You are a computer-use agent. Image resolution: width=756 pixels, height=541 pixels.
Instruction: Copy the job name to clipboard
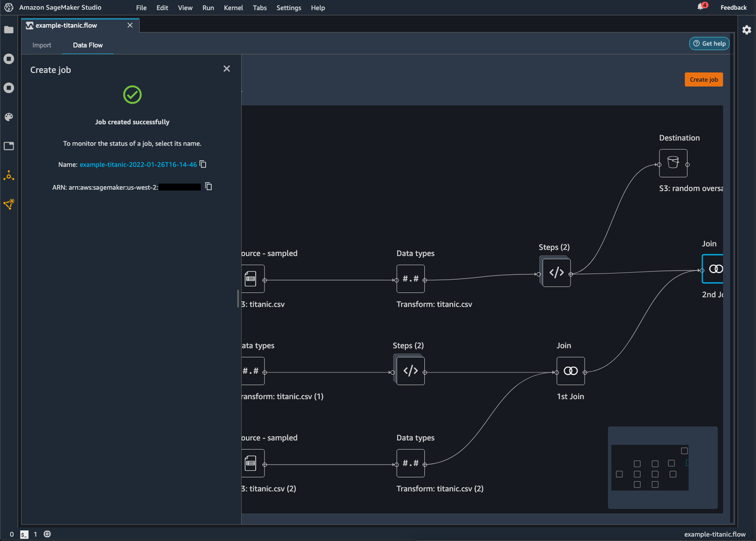point(203,164)
